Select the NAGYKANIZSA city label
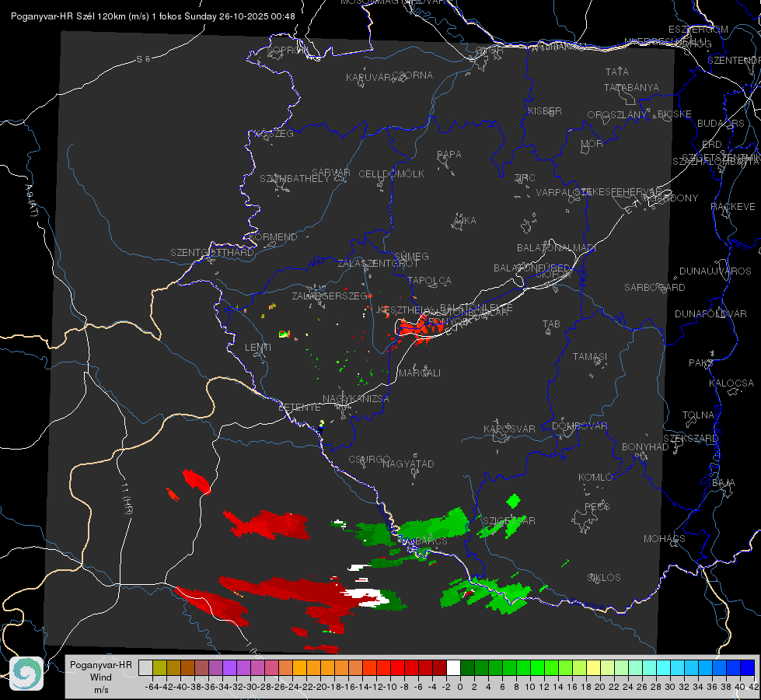This screenshot has width=761, height=700. tap(356, 398)
